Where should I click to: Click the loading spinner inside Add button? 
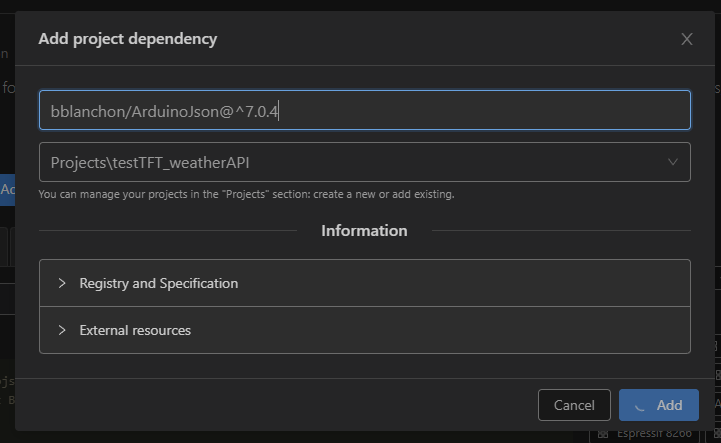pos(640,405)
